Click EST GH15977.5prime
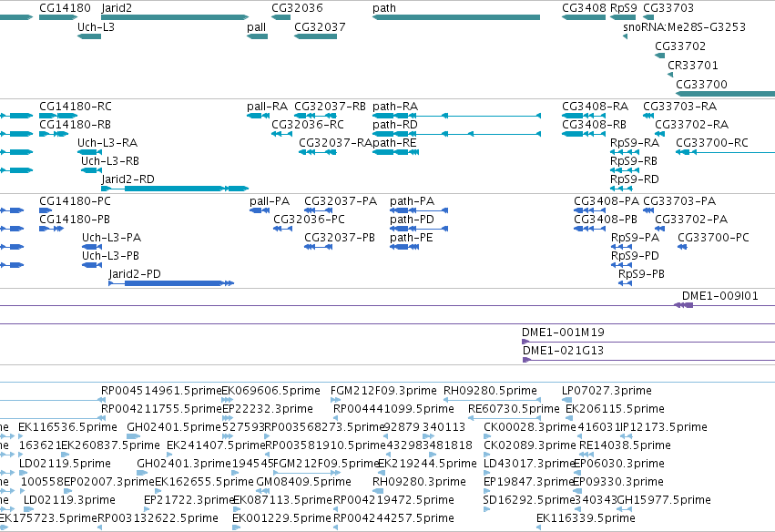This screenshot has width=775, height=532. click(664, 500)
